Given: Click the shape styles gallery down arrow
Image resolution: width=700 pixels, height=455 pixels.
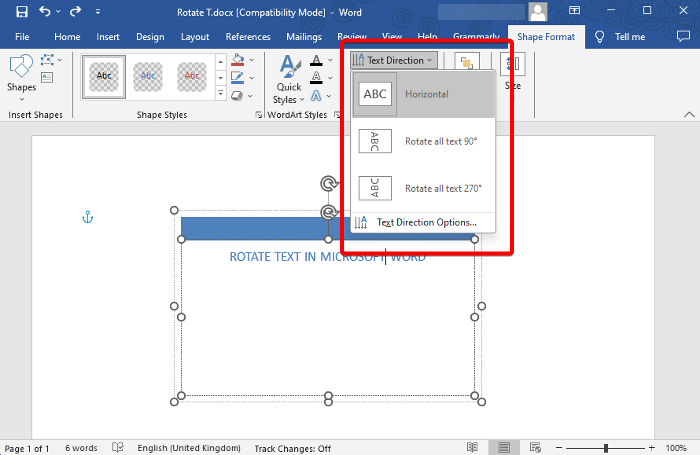Looking at the screenshot, I should [221, 78].
